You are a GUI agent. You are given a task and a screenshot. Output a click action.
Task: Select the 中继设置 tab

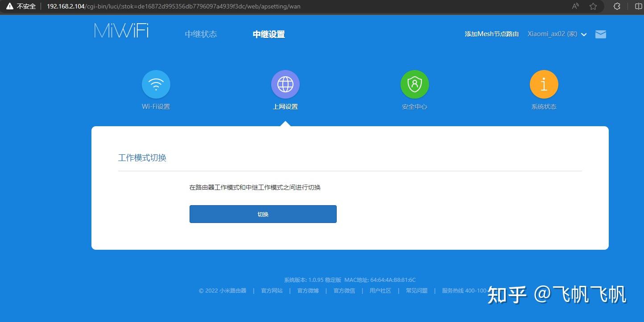click(268, 33)
